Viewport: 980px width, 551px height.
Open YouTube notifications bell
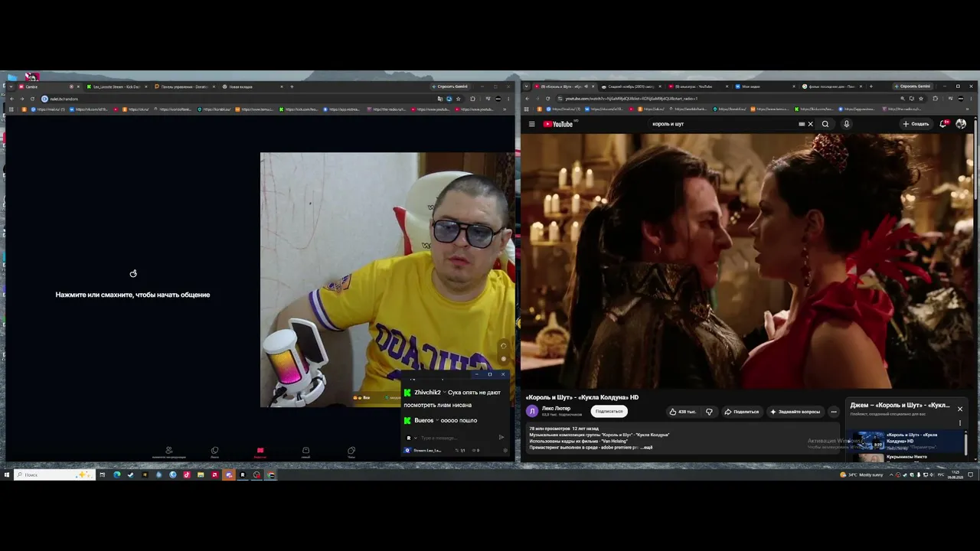[944, 124]
